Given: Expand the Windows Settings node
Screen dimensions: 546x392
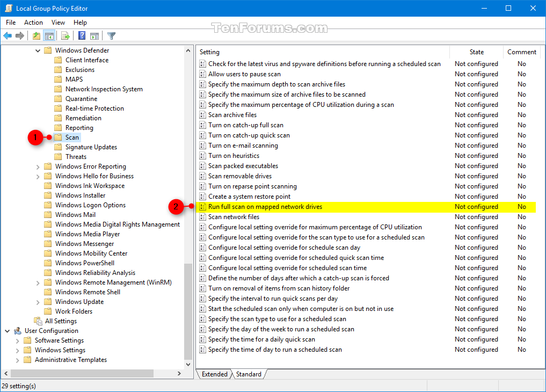Looking at the screenshot, I should 17,351.
